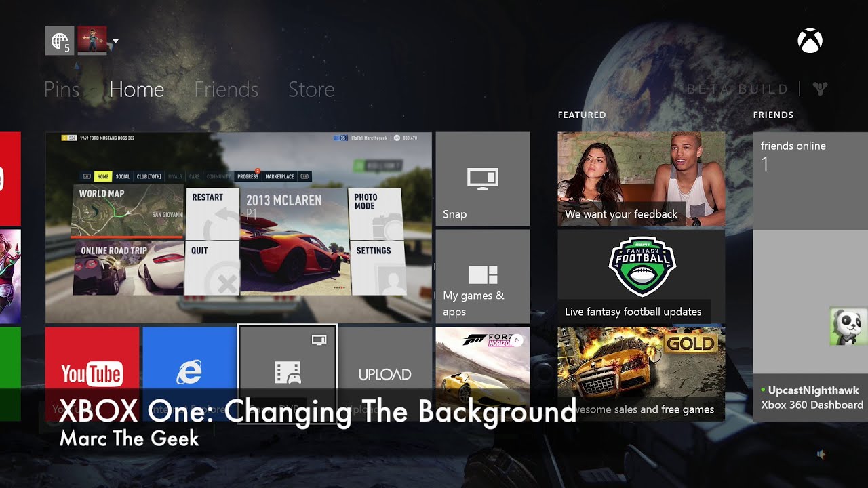Open the large Forza game preview tile
Image resolution: width=868 pixels, height=488 pixels.
click(x=239, y=228)
